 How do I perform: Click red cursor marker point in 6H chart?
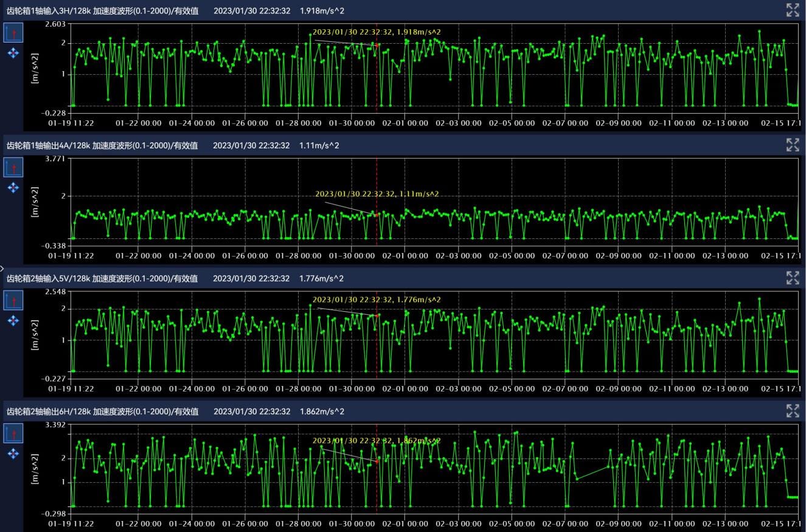[x=377, y=461]
